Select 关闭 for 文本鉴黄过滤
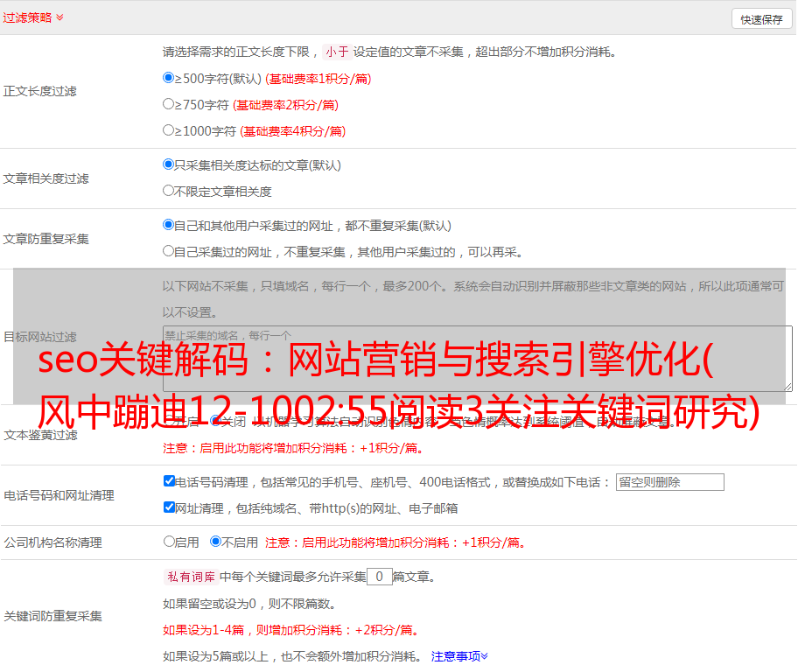 coord(215,421)
